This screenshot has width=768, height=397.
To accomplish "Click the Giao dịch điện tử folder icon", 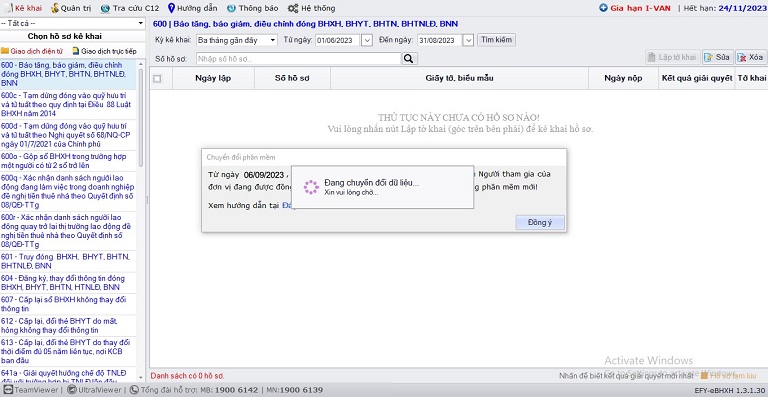I will pos(5,51).
